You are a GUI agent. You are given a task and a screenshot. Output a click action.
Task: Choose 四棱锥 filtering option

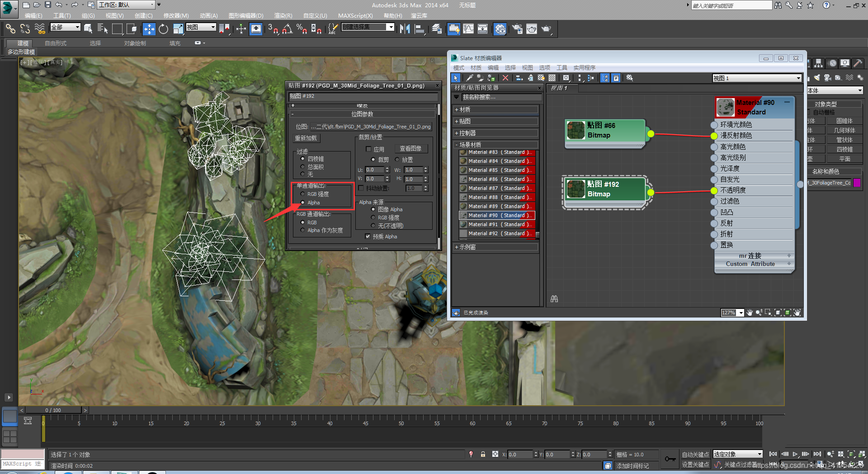click(x=302, y=159)
